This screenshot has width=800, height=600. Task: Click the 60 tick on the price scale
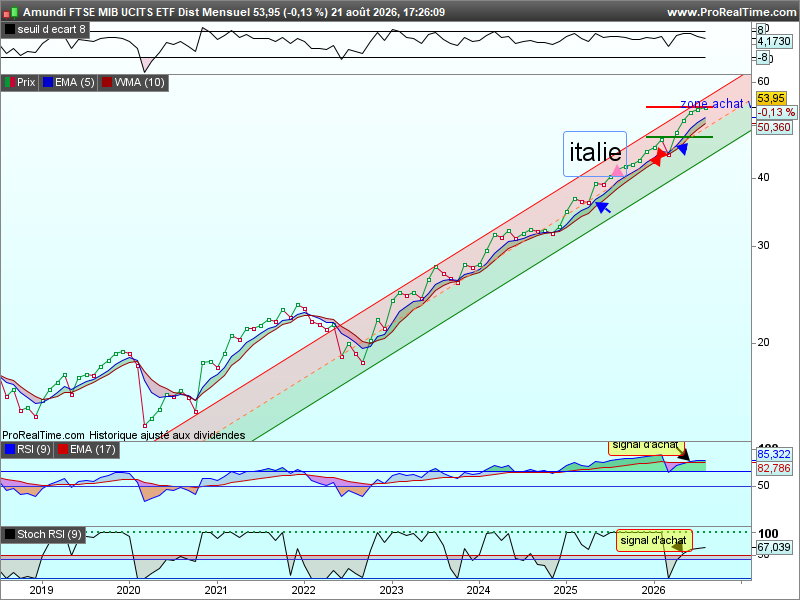coord(763,81)
